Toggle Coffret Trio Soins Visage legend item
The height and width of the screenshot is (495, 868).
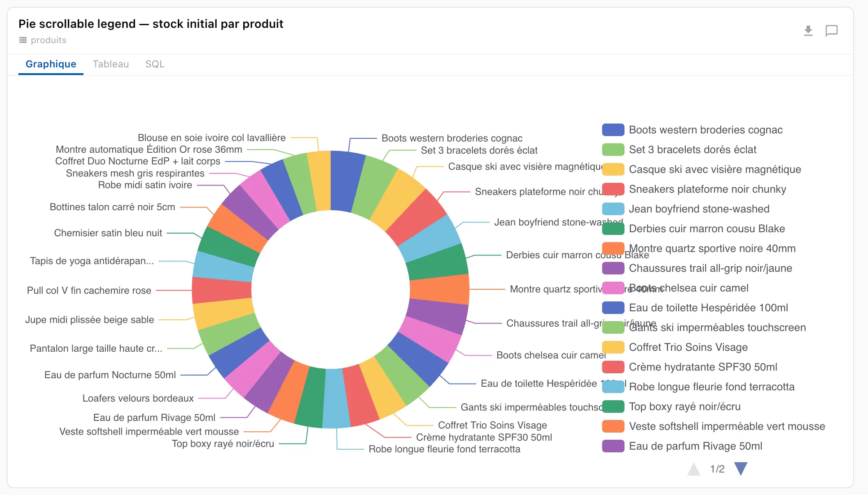pyautogui.click(x=675, y=347)
